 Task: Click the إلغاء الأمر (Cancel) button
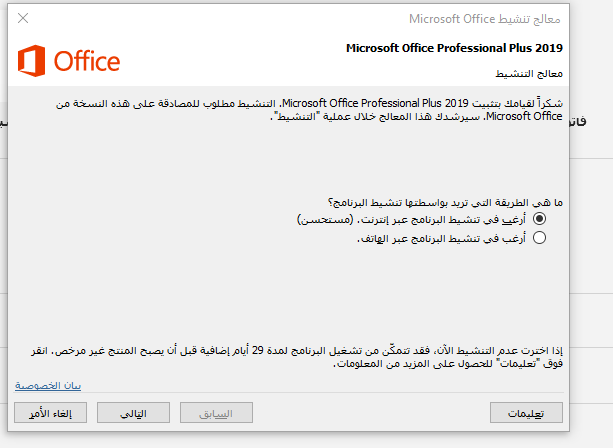coord(50,413)
